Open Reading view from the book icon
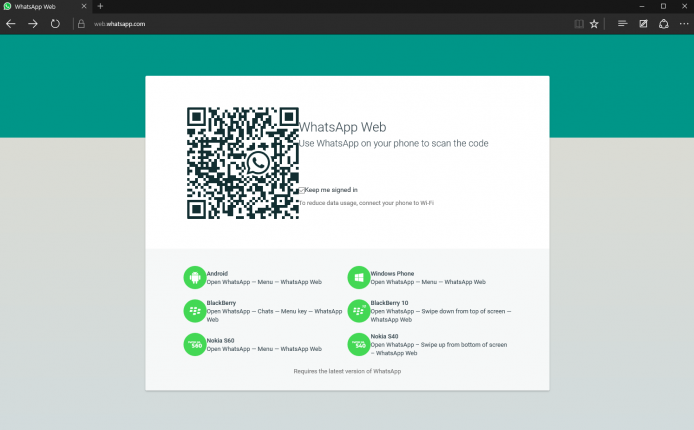 tap(579, 24)
